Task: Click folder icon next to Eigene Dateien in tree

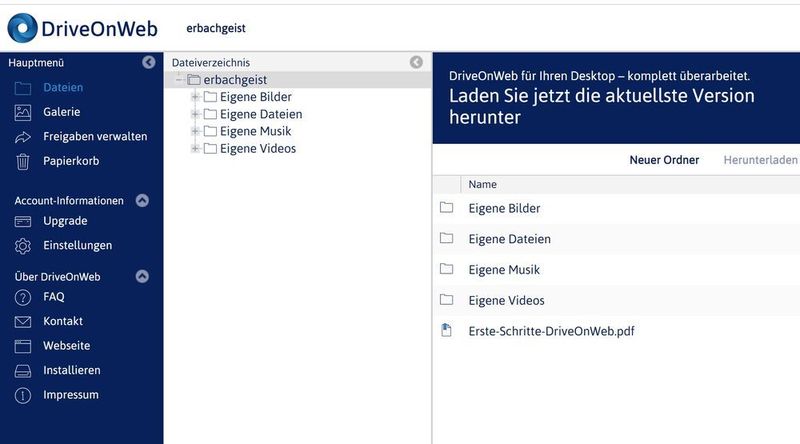Action: [210, 114]
